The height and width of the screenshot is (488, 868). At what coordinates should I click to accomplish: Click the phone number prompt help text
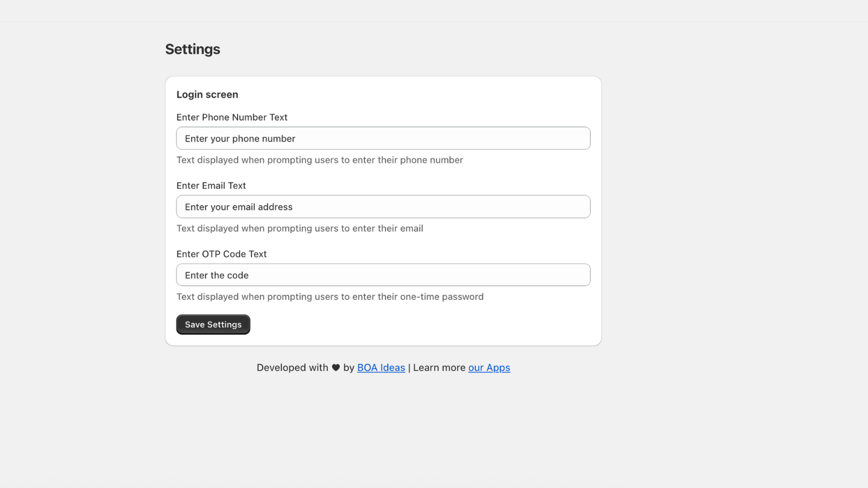(x=320, y=160)
